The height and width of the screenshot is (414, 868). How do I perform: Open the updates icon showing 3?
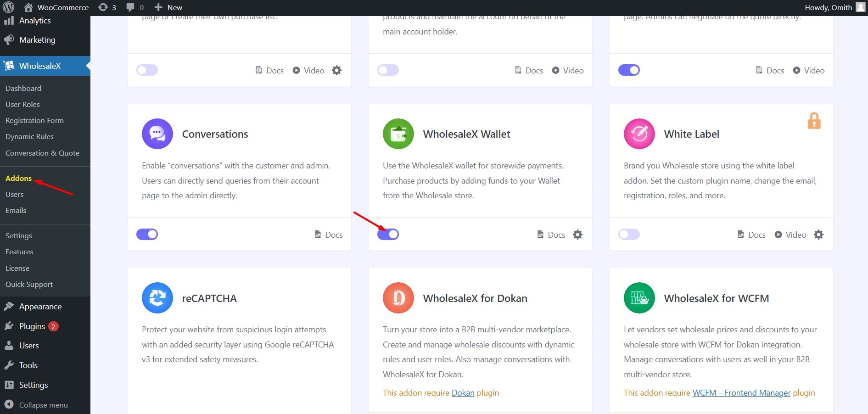tap(107, 7)
